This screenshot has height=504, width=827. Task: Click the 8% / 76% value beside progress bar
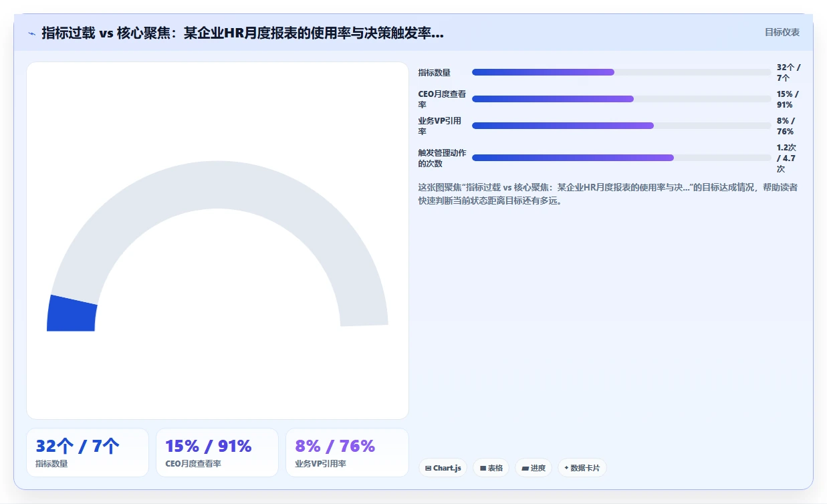click(x=786, y=126)
